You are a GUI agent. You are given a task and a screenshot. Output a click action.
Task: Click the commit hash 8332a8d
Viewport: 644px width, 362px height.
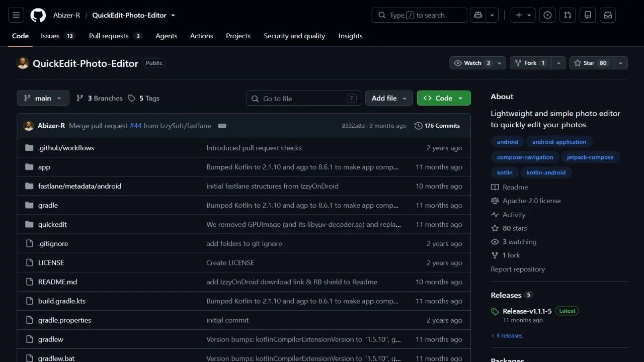[353, 126]
